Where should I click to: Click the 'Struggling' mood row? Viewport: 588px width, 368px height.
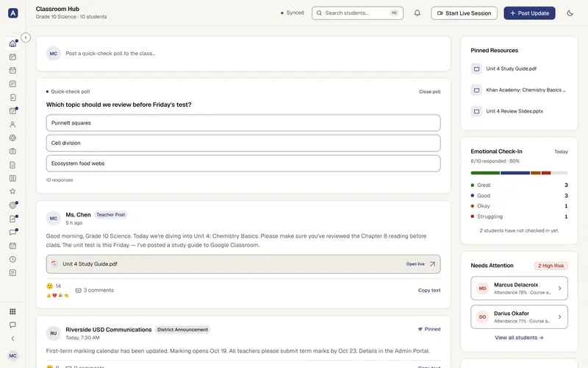tap(519, 216)
